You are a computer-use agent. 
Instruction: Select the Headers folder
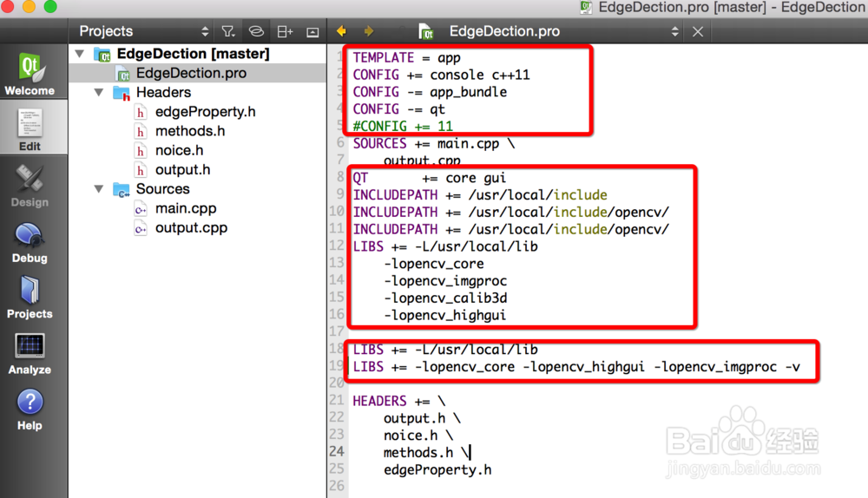[163, 93]
